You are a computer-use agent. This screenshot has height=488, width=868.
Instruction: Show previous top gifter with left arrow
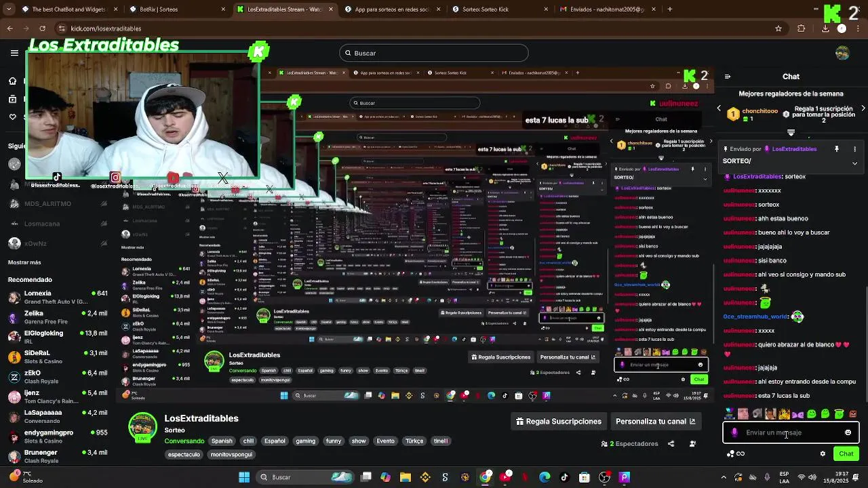coord(719,108)
